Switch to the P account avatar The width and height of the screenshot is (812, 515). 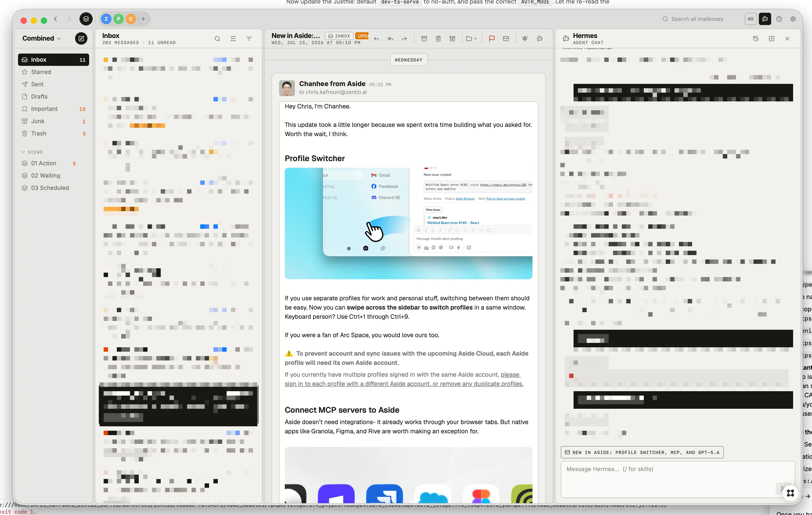click(x=118, y=19)
